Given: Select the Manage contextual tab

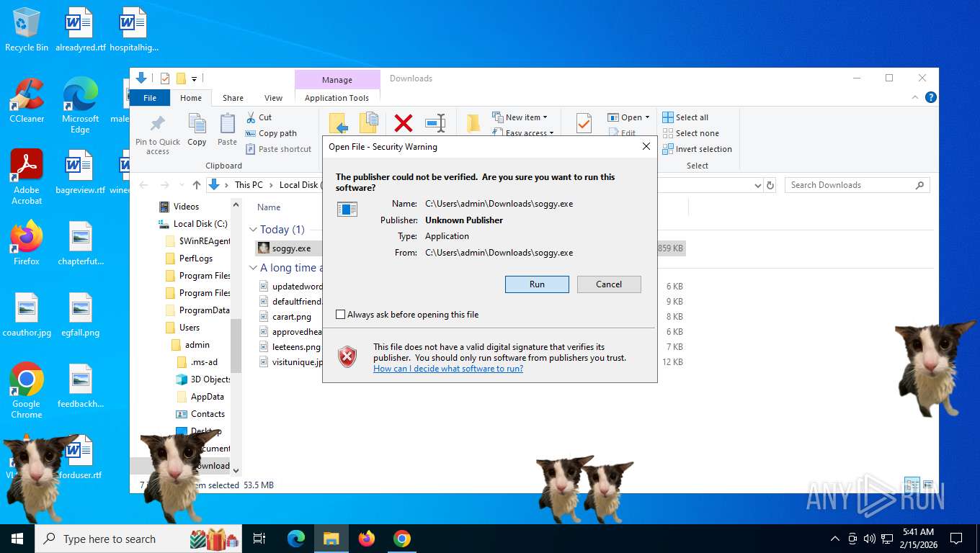Looking at the screenshot, I should pyautogui.click(x=337, y=80).
